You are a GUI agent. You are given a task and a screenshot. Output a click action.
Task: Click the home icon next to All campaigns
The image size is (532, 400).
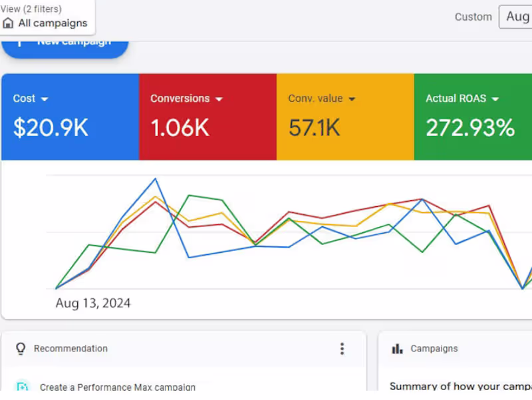coord(9,23)
